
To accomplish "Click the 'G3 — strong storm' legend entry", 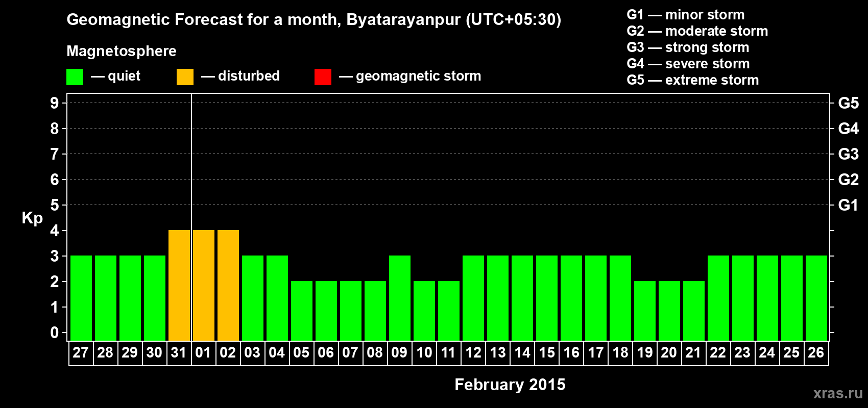I will click(x=688, y=47).
